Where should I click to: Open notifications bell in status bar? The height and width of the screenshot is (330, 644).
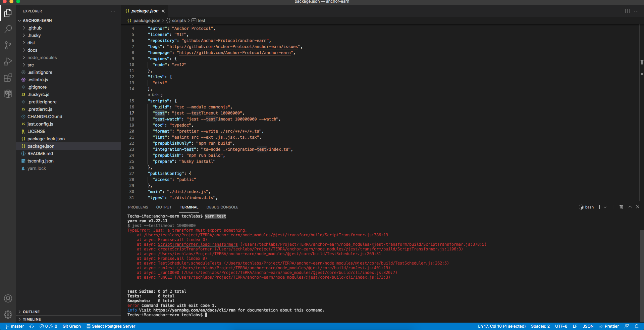636,326
